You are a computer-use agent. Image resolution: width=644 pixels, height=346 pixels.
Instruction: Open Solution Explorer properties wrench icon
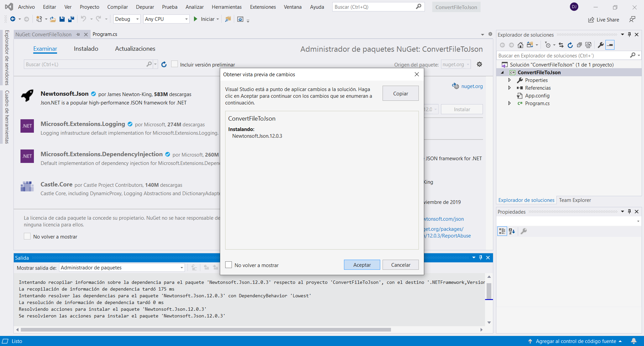600,45
